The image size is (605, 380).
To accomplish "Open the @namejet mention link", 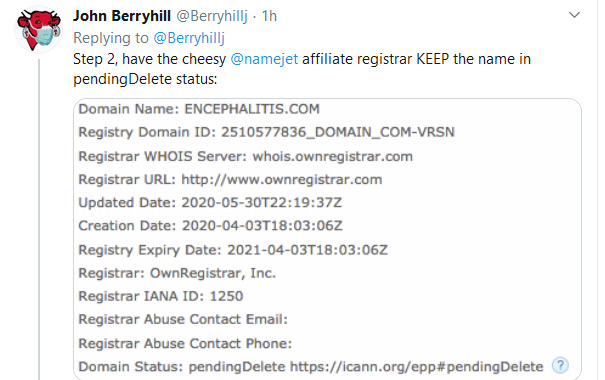I will point(264,59).
